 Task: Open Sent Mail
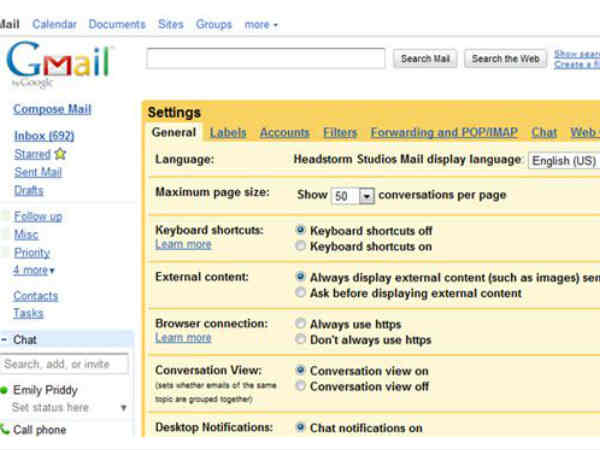click(38, 172)
